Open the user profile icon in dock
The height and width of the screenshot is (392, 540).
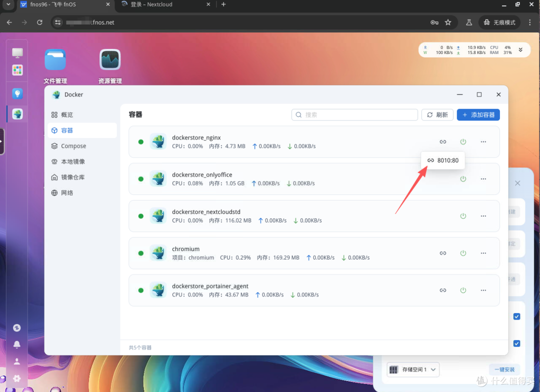point(16,361)
